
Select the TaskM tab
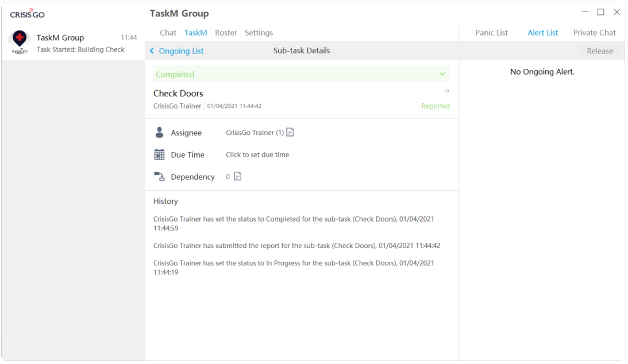(x=195, y=33)
